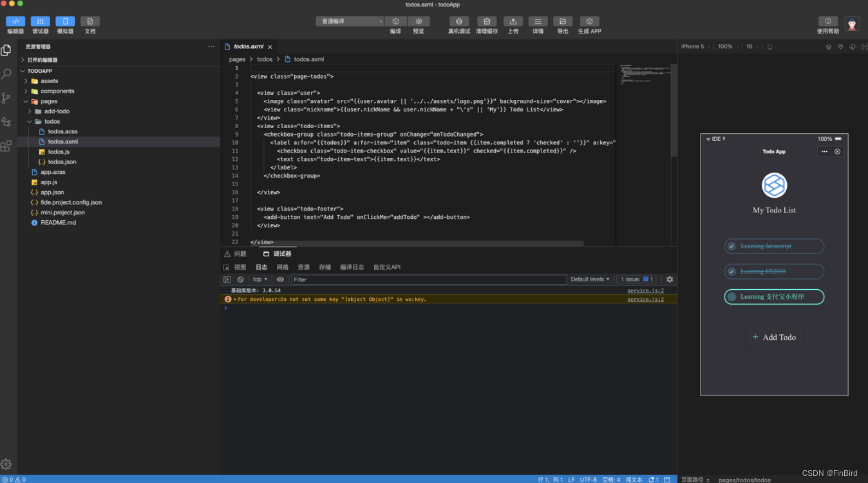Click the inspect element icon beside 视图
868x483 pixels.
click(x=226, y=267)
